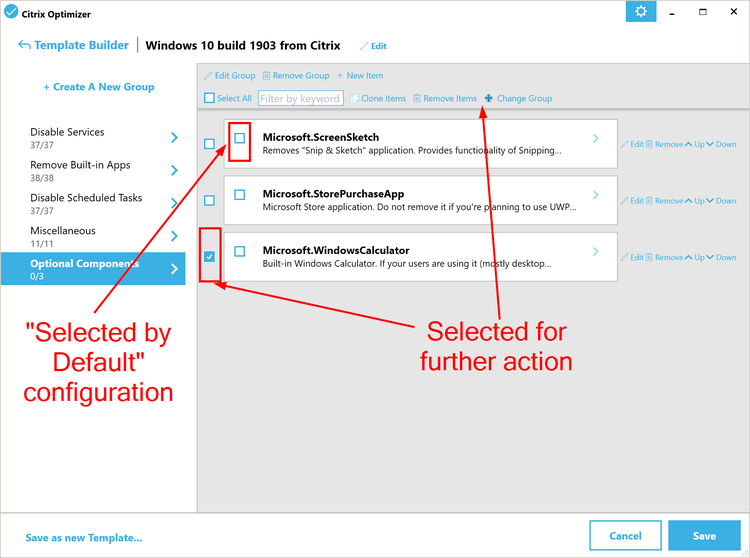Click the Cancel button

[625, 536]
